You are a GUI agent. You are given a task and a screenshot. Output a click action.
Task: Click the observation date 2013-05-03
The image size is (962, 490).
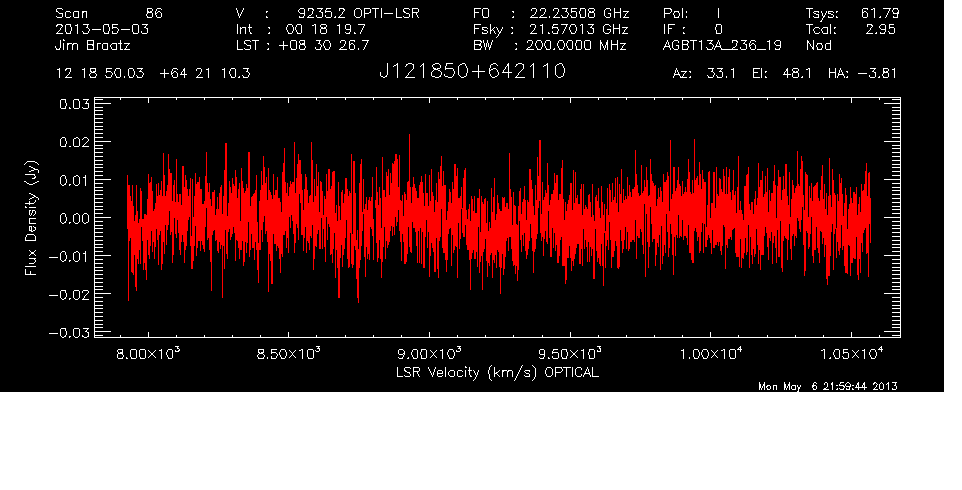click(96, 30)
